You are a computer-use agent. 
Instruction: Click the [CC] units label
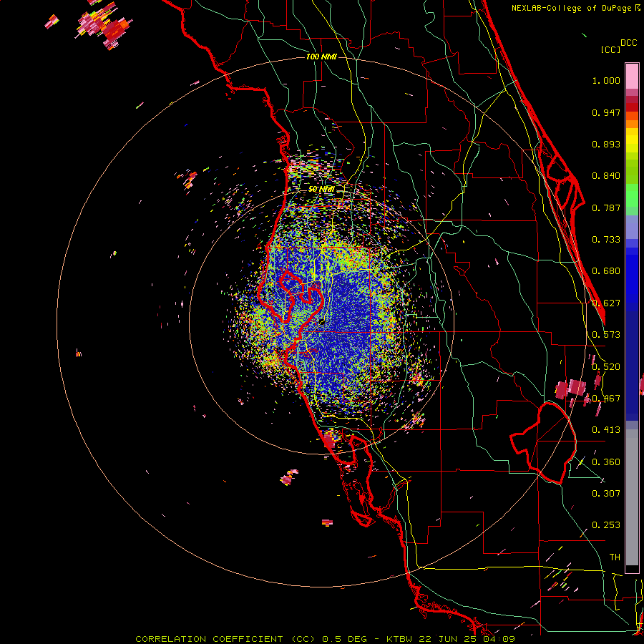[611, 49]
